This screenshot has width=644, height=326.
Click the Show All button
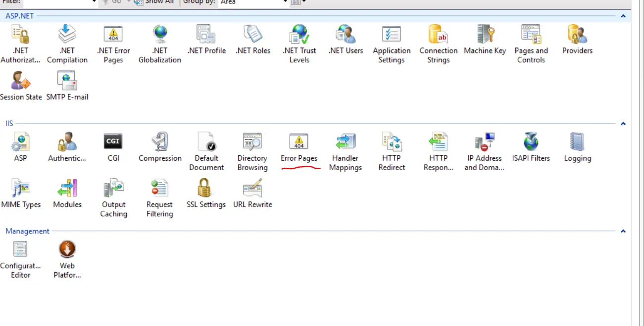coord(154,2)
